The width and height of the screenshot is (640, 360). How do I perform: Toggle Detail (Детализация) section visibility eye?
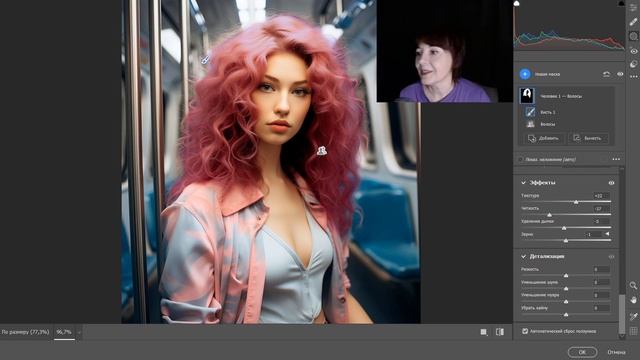click(611, 257)
